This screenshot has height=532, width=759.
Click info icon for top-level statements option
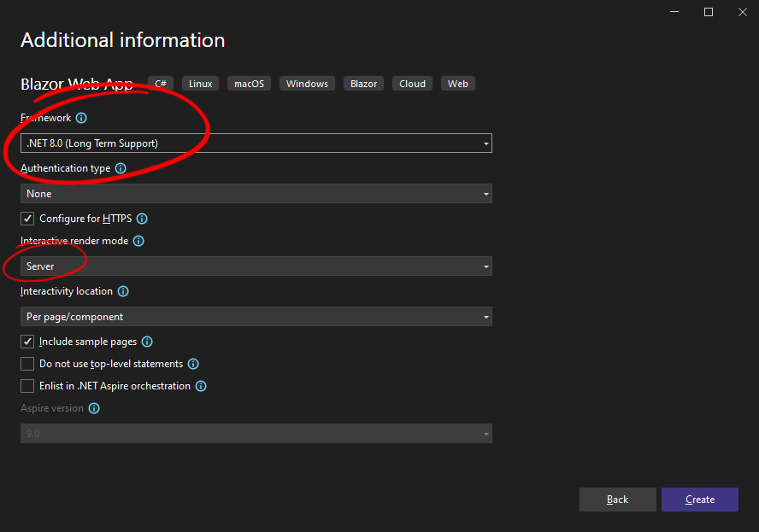(193, 364)
